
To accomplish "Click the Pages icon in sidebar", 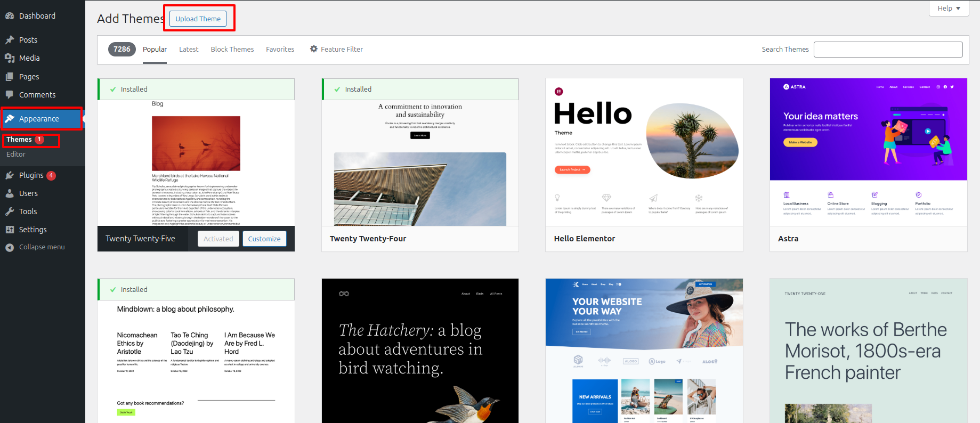I will (x=10, y=77).
